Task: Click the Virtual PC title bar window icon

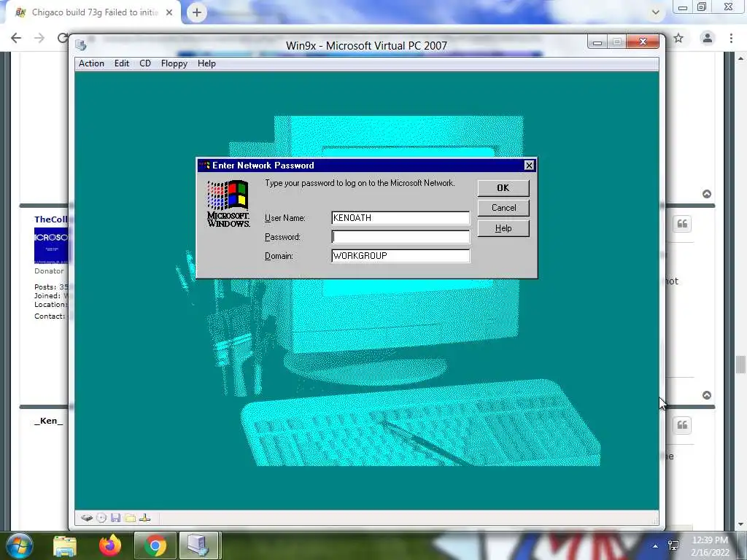Action: pyautogui.click(x=82, y=45)
